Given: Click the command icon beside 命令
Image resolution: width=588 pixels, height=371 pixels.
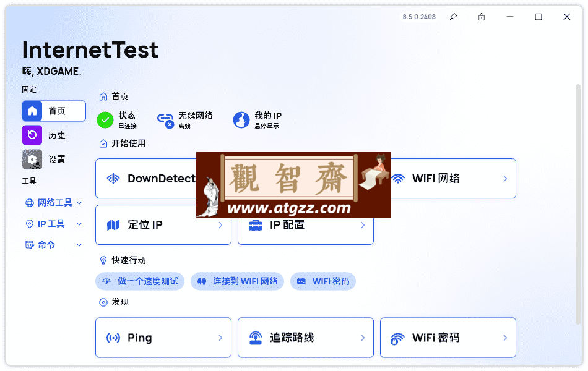Looking at the screenshot, I should tap(29, 245).
